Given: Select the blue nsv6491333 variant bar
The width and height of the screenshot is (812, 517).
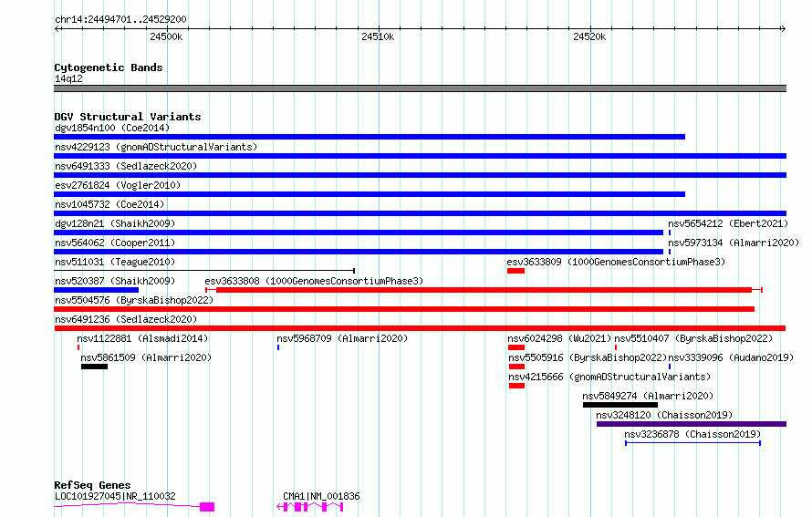Looking at the screenshot, I should point(420,175).
